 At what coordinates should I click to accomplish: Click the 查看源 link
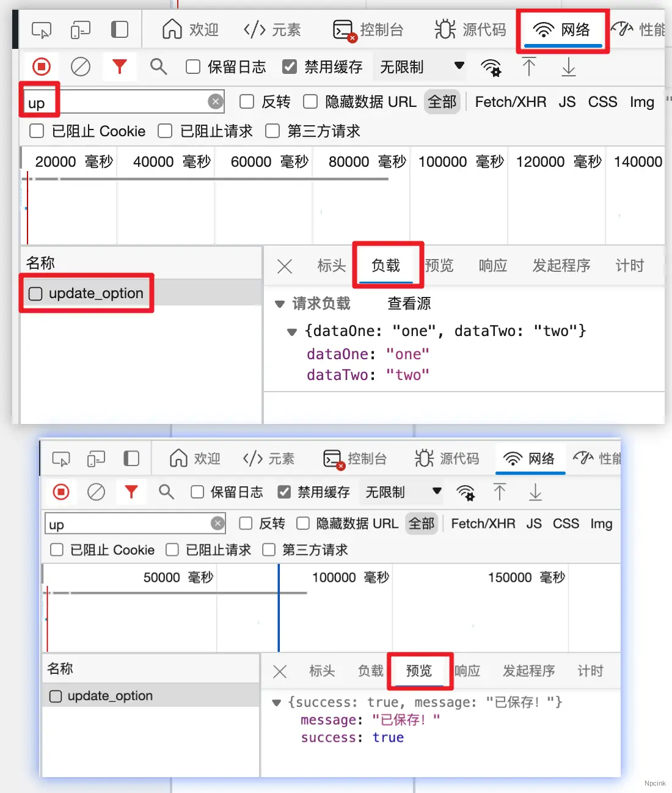point(409,303)
